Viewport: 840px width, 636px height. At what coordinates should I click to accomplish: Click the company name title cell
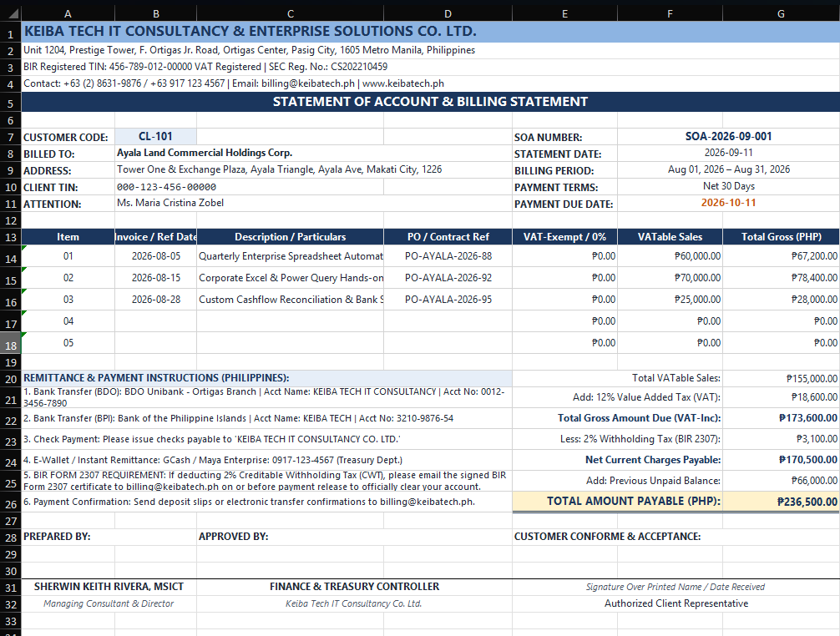(x=430, y=32)
